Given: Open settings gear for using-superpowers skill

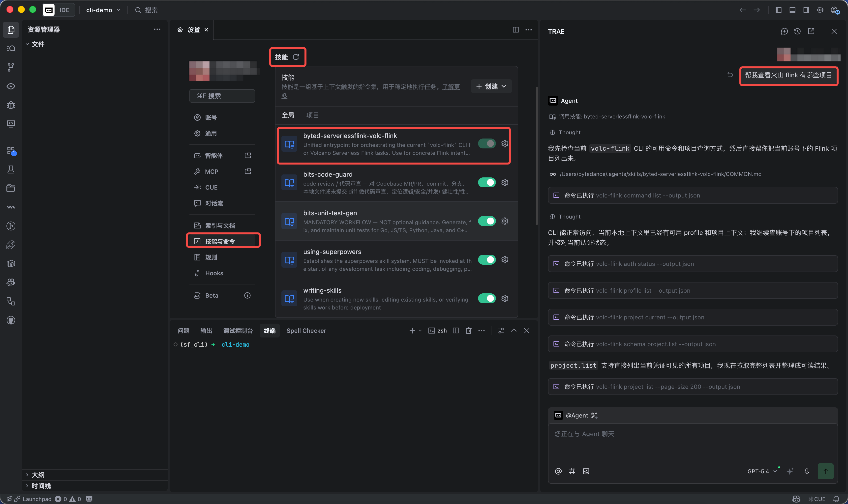Looking at the screenshot, I should [505, 260].
